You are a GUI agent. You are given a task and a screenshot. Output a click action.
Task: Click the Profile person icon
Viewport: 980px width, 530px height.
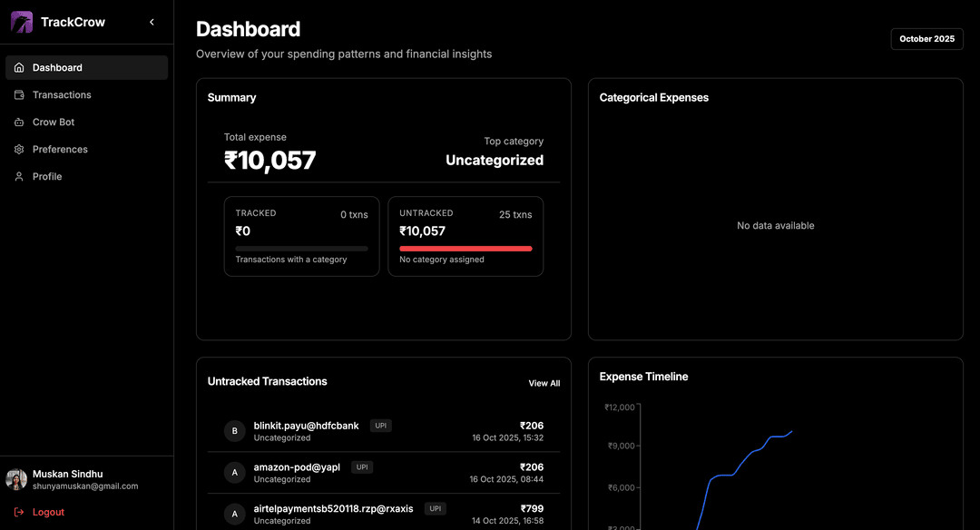[19, 177]
